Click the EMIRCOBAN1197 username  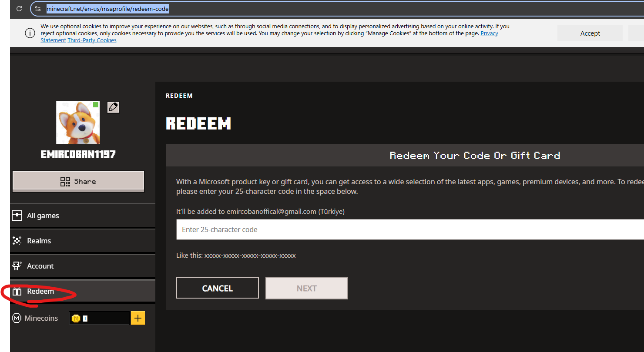click(x=78, y=154)
